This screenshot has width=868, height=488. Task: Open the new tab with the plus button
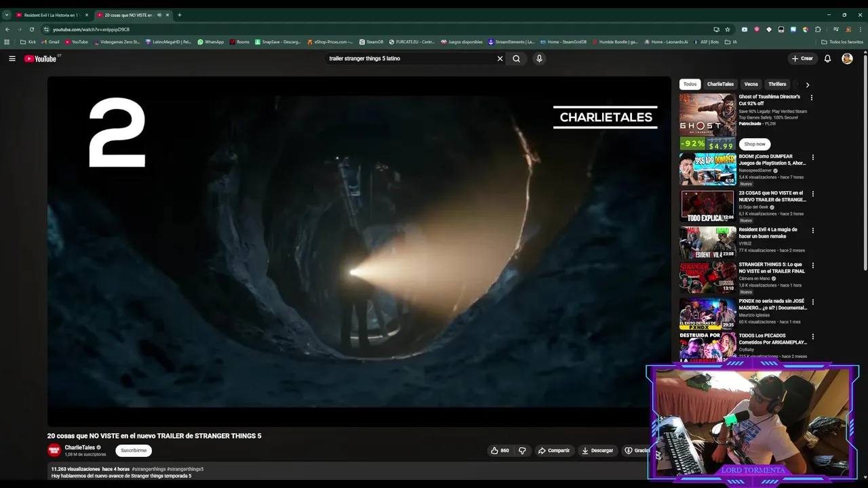[x=180, y=15]
